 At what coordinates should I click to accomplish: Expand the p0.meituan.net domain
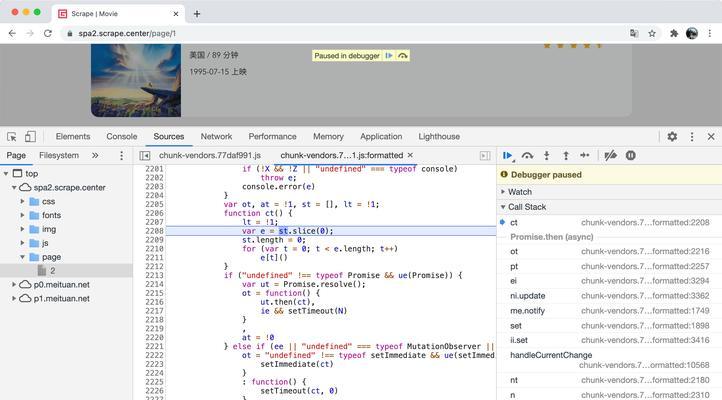coord(14,284)
